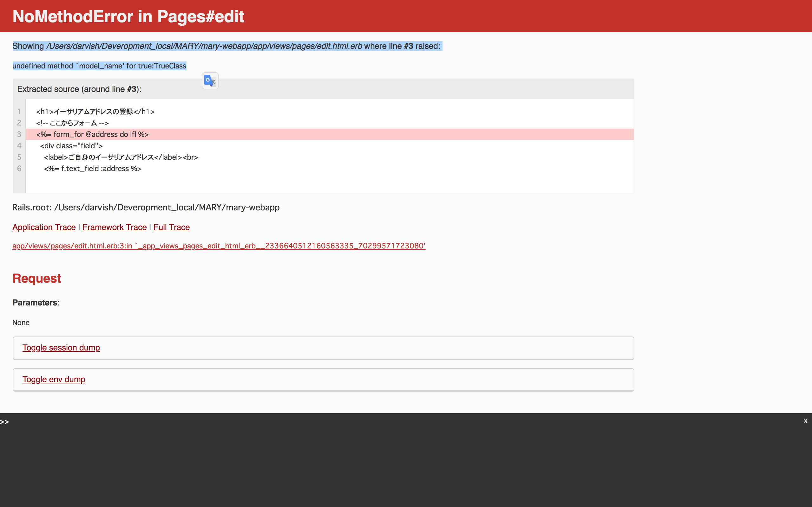This screenshot has width=812, height=507.
Task: Click the h1 tag code on line 1
Action: (x=95, y=112)
